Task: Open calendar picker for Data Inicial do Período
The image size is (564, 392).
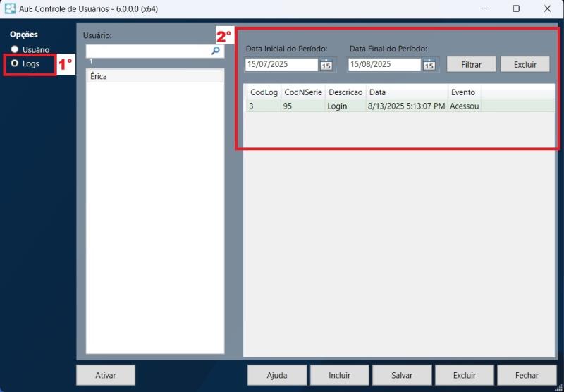Action: pos(326,65)
